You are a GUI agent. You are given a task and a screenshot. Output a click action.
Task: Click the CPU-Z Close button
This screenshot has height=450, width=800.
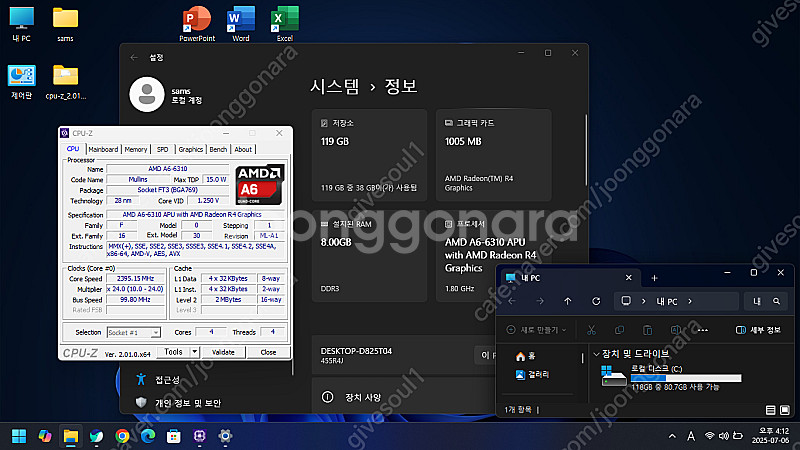[x=268, y=352]
